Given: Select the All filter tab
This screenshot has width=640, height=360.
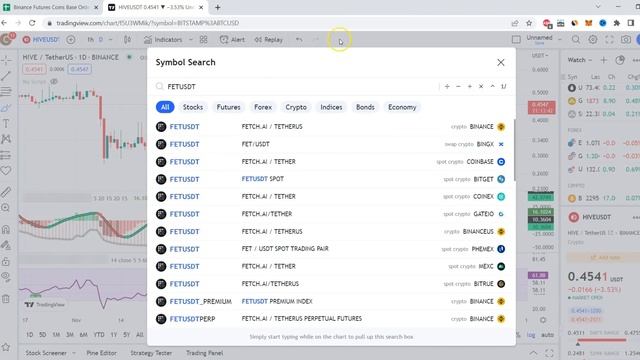Looking at the screenshot, I should [165, 107].
